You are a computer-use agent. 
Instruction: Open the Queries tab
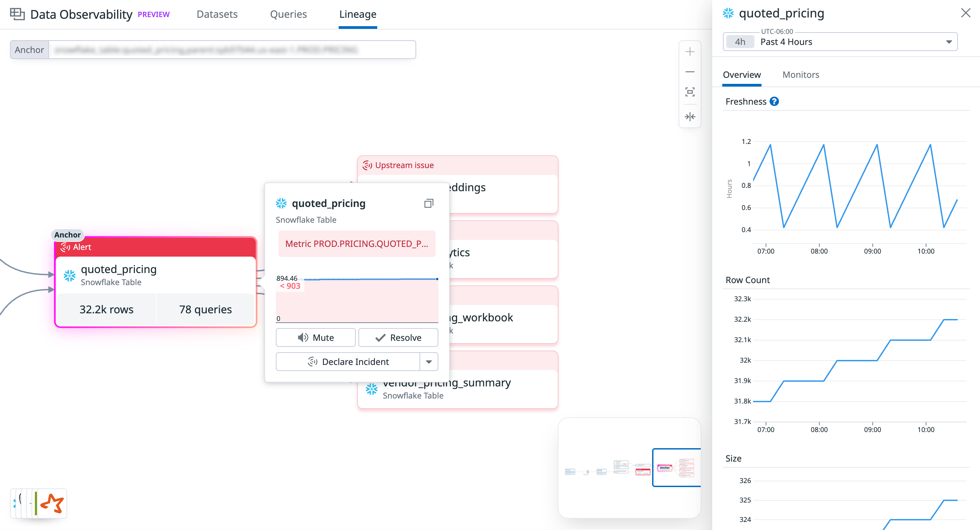click(x=288, y=14)
